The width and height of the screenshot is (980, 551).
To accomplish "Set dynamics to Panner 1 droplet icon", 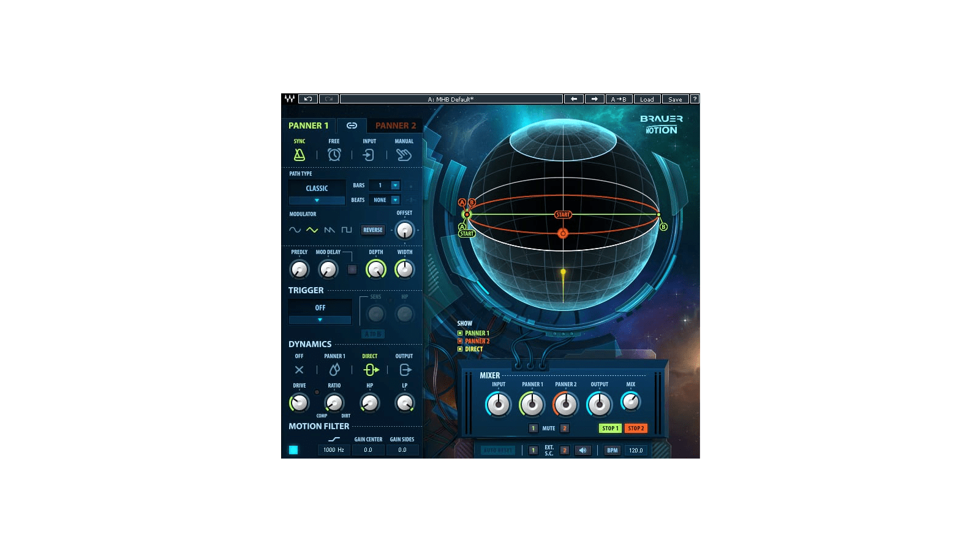I will [x=334, y=370].
